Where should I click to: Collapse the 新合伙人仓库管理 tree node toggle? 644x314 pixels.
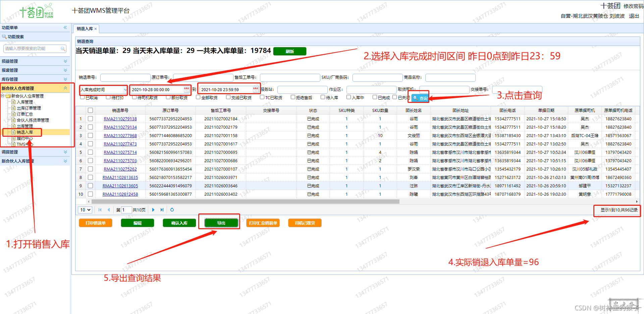pyautogui.click(x=3, y=96)
